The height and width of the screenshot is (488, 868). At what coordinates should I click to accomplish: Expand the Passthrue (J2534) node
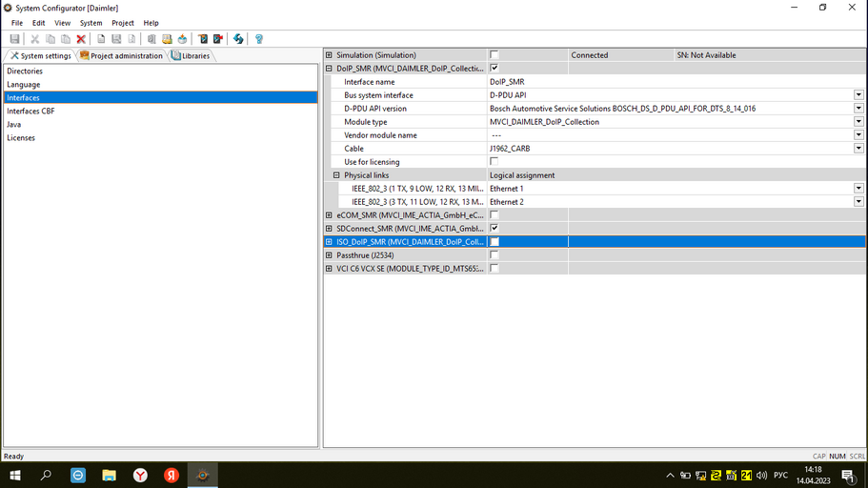329,254
